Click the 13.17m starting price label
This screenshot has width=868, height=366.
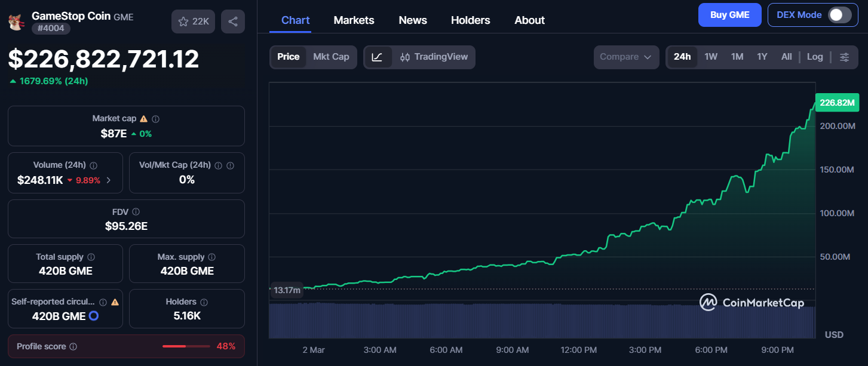tap(287, 290)
